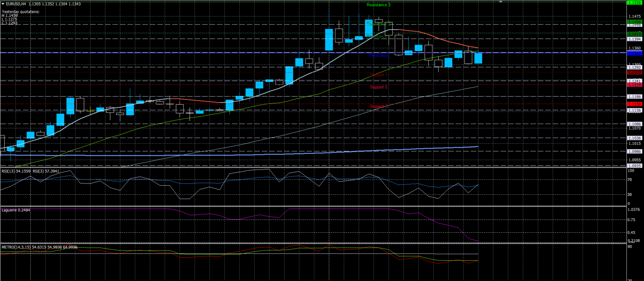Click the 1.1360 price axis value
Image resolution: width=644 pixels, height=281 pixels.
(x=634, y=48)
